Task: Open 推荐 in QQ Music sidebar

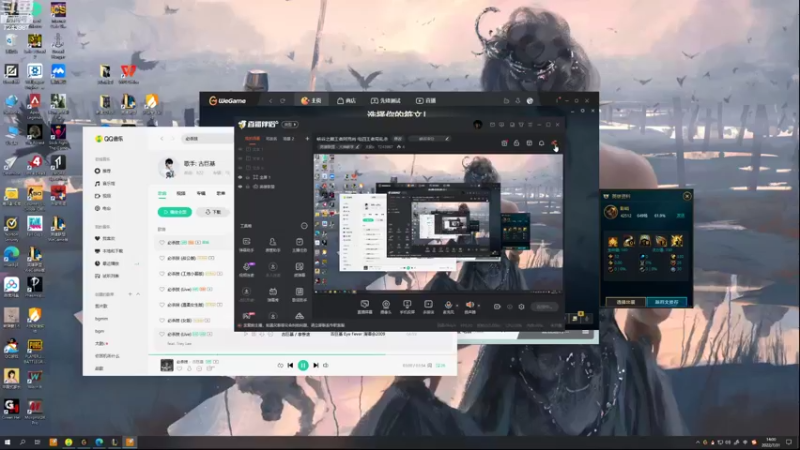Action: tap(104, 171)
